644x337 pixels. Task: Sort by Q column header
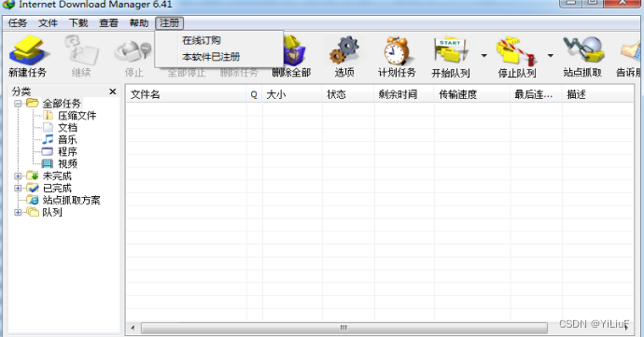pyautogui.click(x=254, y=94)
